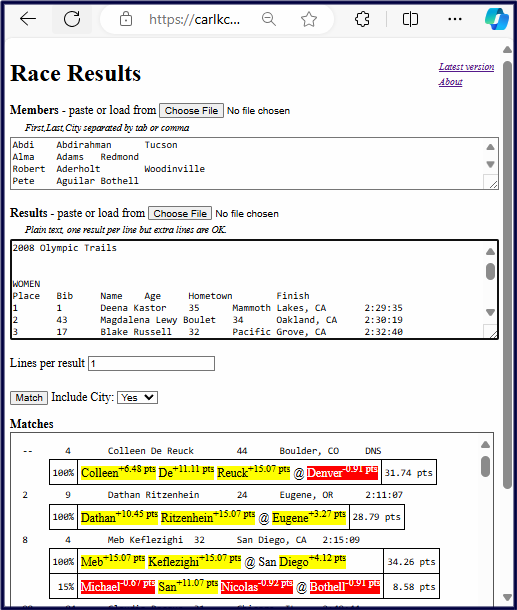View site info via the lock icon
517x610 pixels.
pos(126,19)
